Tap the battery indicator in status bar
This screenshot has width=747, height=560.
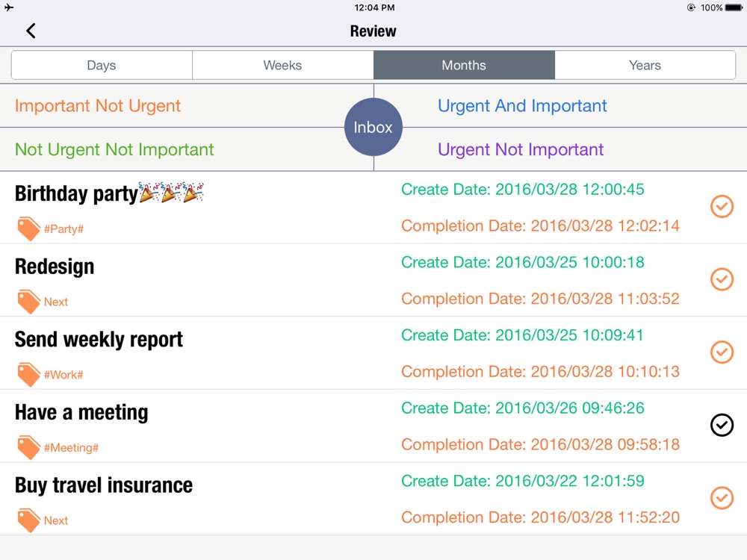click(x=734, y=7)
